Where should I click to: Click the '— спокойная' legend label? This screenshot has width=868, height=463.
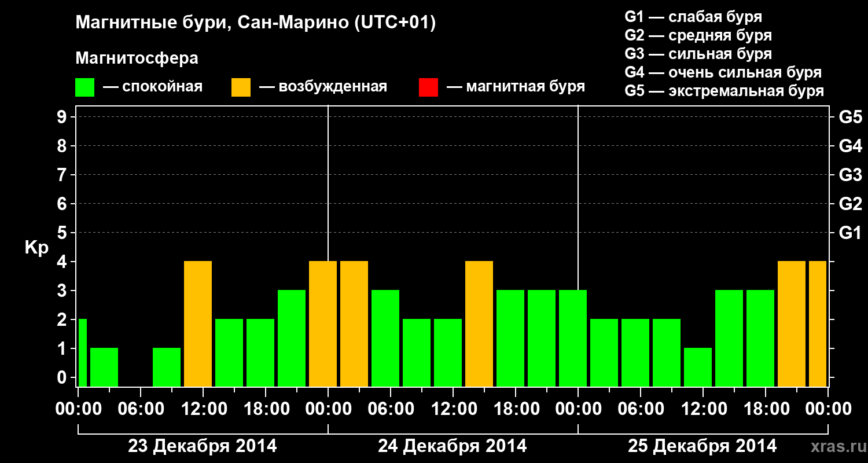(153, 87)
